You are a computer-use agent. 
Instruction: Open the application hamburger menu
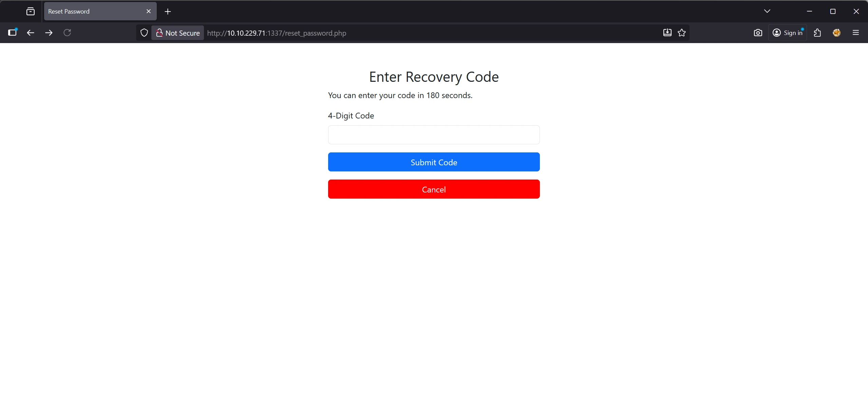click(x=856, y=33)
